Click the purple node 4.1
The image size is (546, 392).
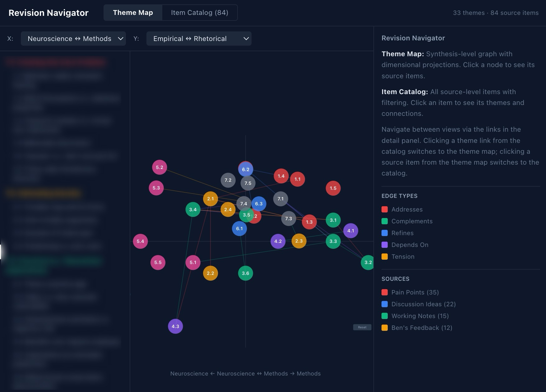pos(350,231)
